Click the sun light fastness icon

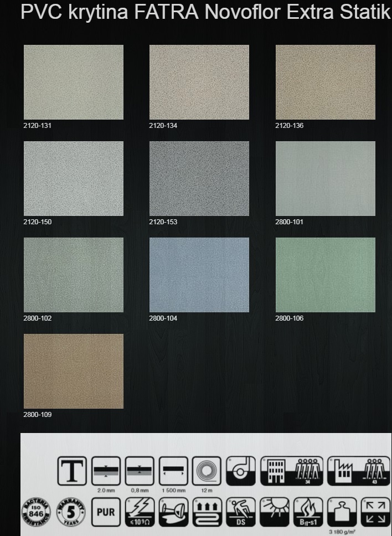pos(275,512)
